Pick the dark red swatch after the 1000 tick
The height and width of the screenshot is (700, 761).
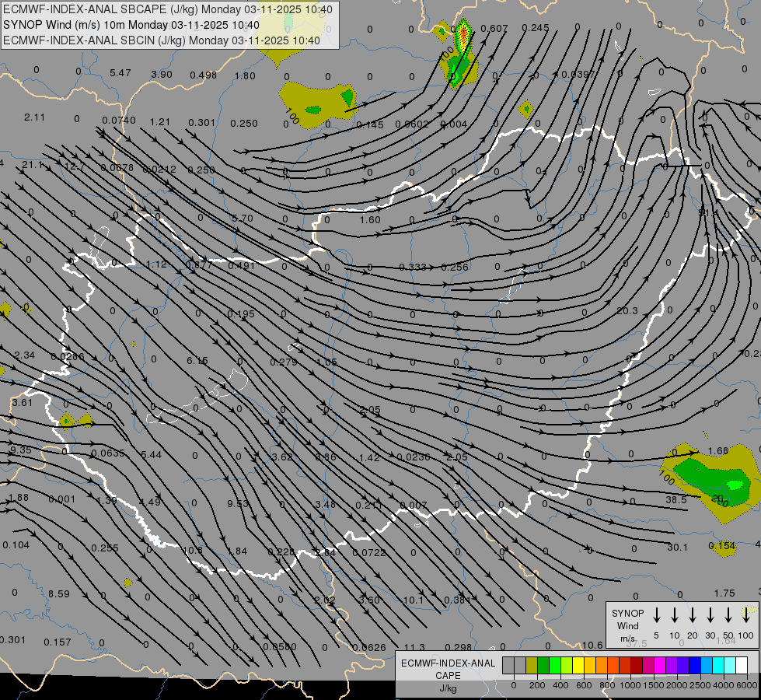637,666
